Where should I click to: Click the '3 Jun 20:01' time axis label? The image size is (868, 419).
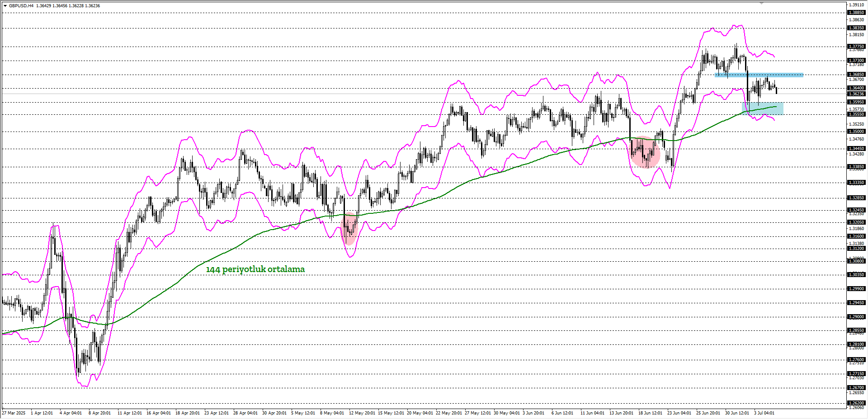click(x=533, y=413)
